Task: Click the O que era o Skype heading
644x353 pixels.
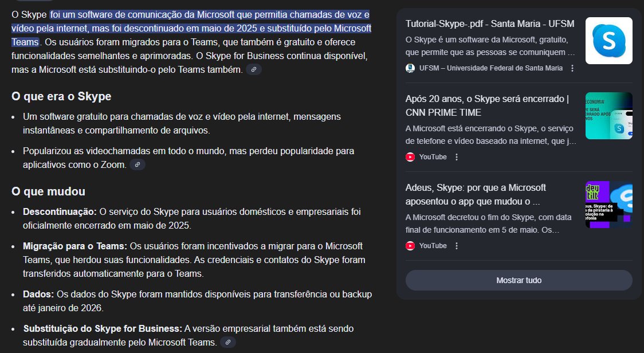Action: coord(61,97)
